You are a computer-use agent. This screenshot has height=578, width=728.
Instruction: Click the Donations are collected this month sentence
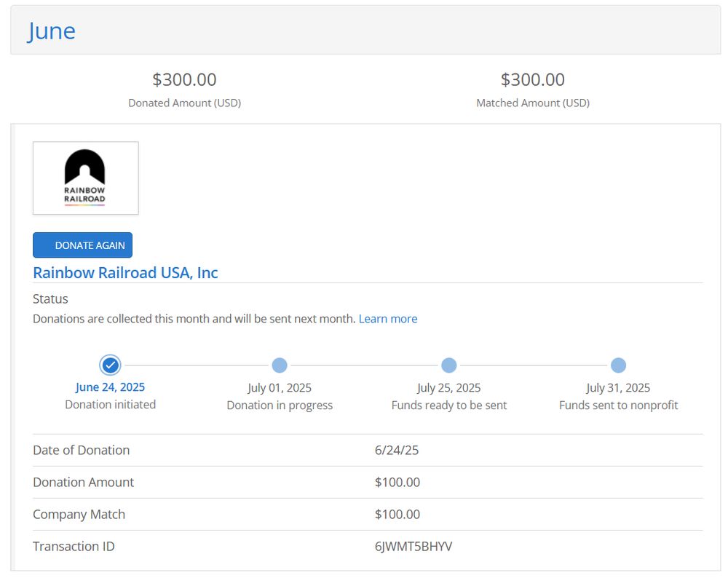[194, 319]
